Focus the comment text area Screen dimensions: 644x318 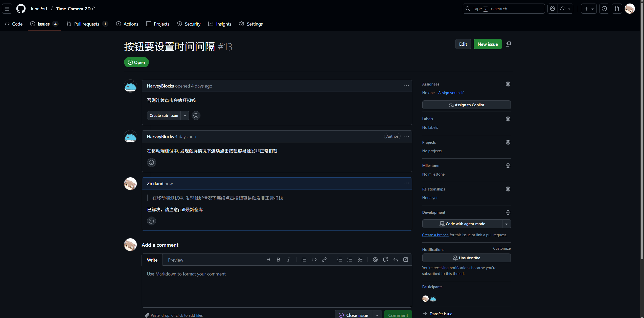tap(277, 286)
